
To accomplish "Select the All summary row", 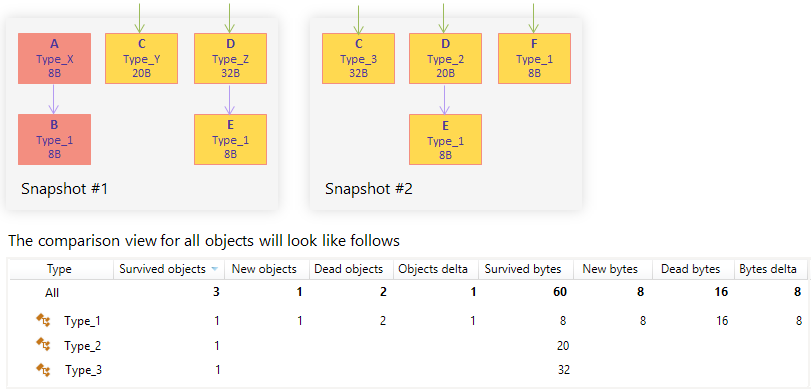I will coord(408,293).
